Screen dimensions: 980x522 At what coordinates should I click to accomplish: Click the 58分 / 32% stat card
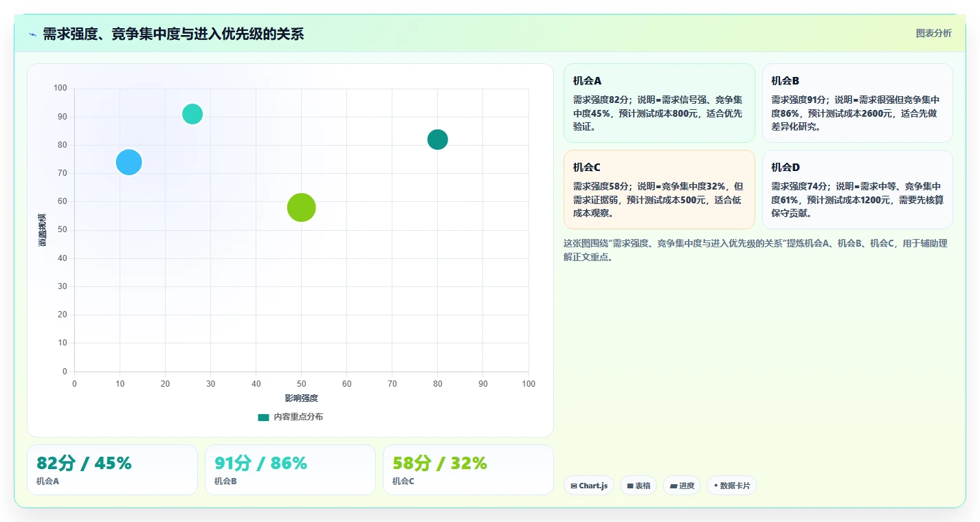468,470
